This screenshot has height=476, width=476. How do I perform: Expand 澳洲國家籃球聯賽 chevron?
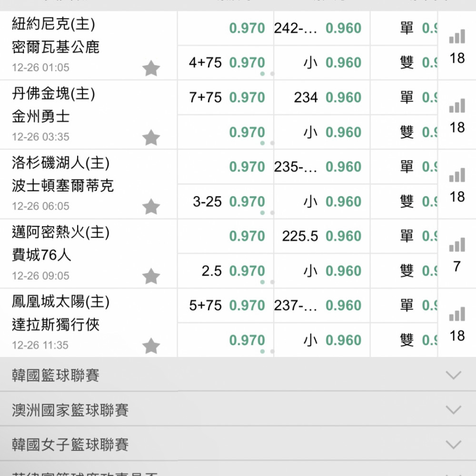tap(454, 410)
